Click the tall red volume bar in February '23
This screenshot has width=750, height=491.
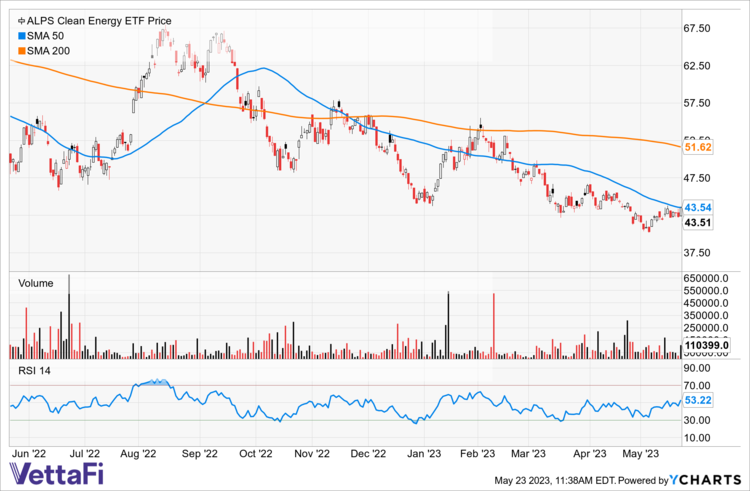click(494, 326)
